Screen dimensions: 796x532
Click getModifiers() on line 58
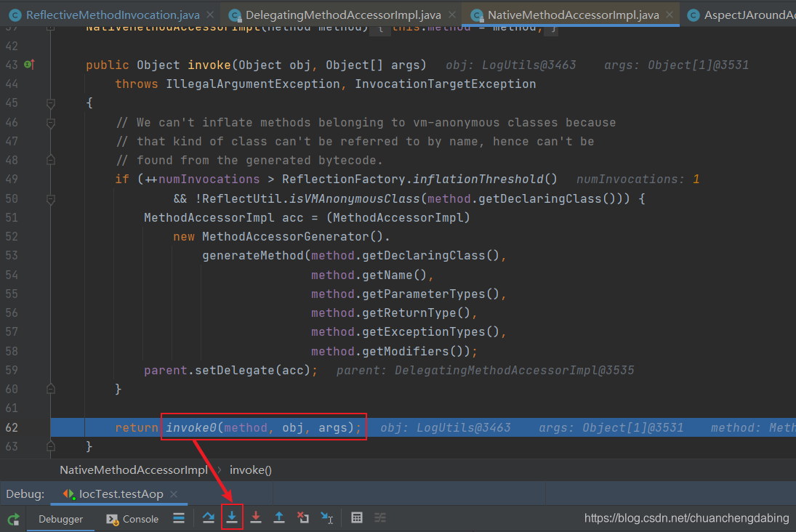tap(412, 351)
